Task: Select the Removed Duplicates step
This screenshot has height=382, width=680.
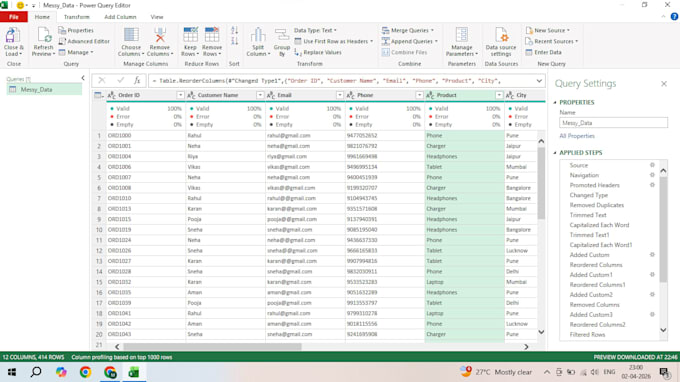Action: point(597,205)
